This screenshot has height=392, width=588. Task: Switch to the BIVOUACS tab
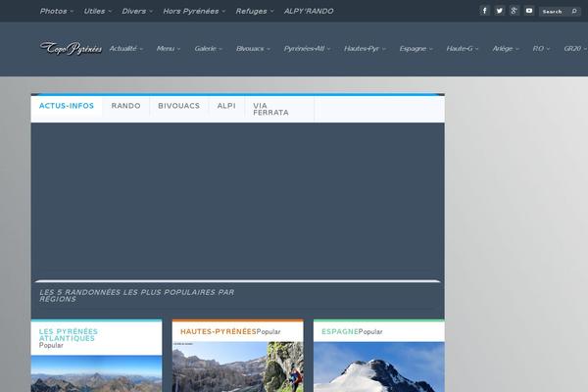click(x=179, y=106)
